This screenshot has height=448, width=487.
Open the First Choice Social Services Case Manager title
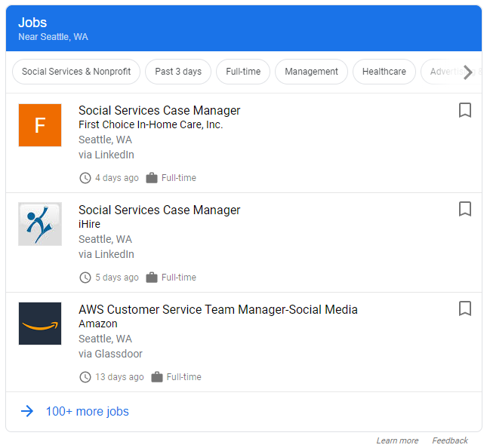pyautogui.click(x=159, y=110)
